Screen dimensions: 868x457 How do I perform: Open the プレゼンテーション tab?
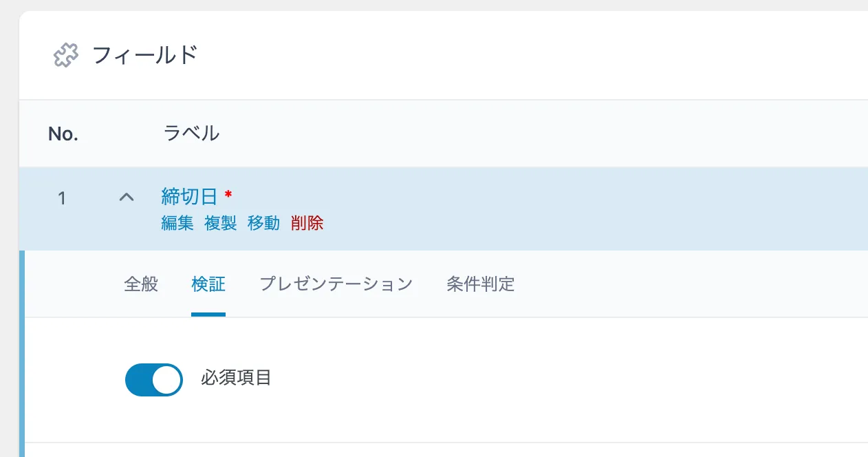point(336,284)
